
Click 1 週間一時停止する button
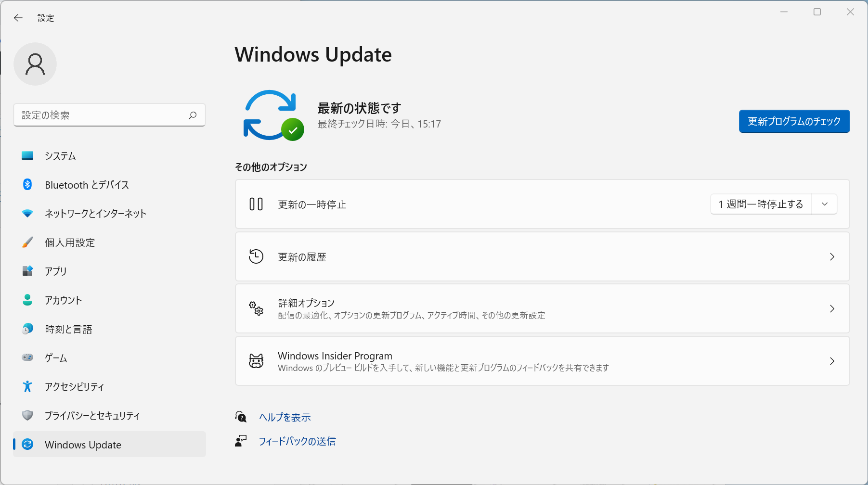[761, 204]
